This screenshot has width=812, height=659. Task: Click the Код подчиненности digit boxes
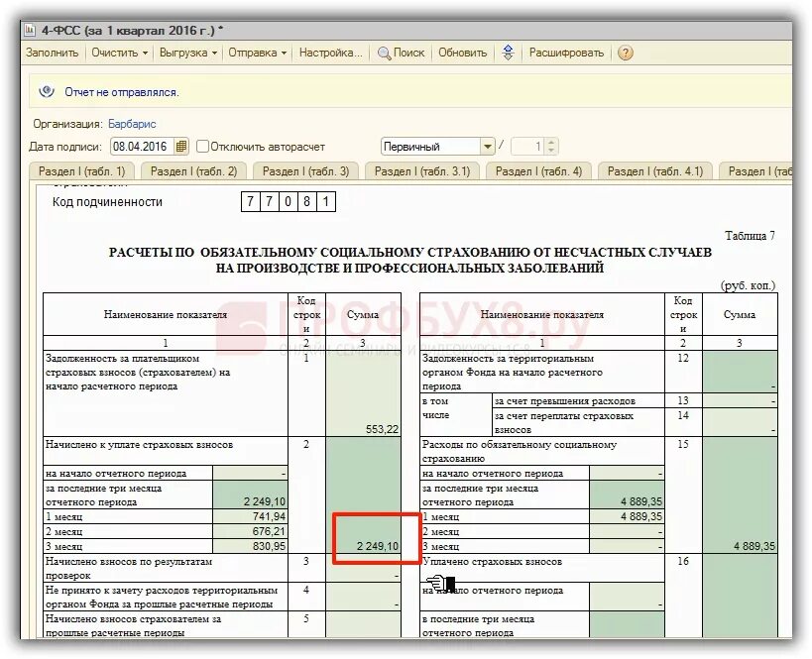click(x=289, y=202)
